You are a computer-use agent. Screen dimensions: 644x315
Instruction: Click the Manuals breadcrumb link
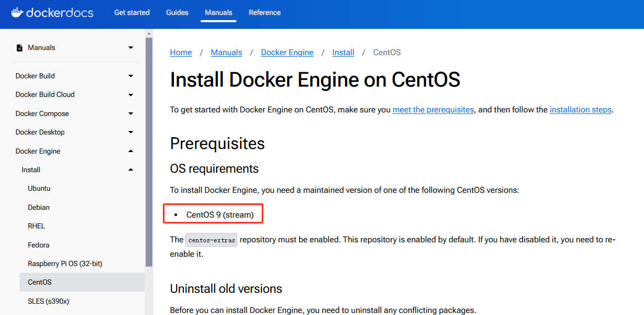[x=227, y=53]
